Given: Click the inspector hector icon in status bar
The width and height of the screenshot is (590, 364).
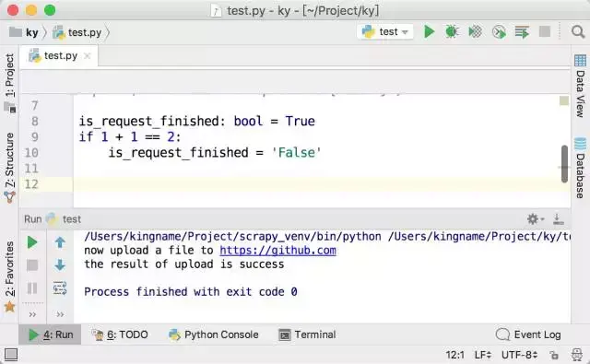Looking at the screenshot, I should tap(577, 355).
